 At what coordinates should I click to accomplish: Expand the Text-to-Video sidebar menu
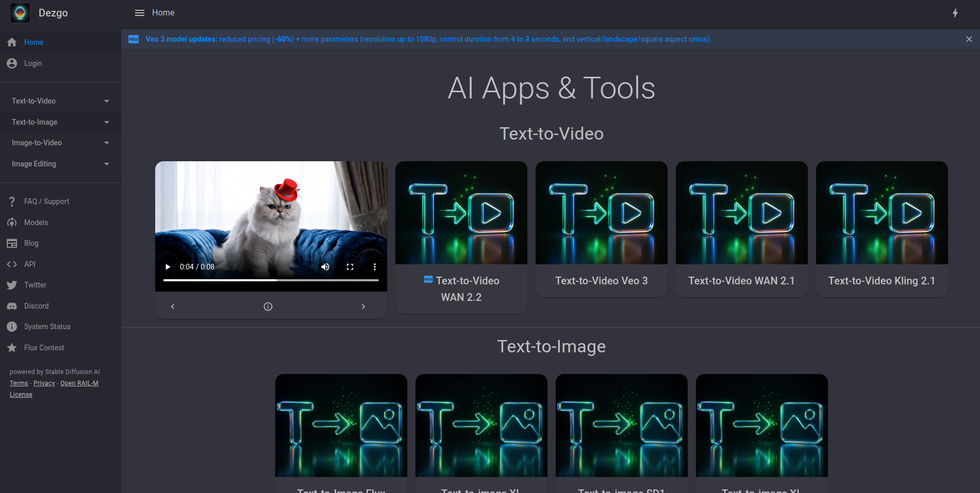[60, 101]
